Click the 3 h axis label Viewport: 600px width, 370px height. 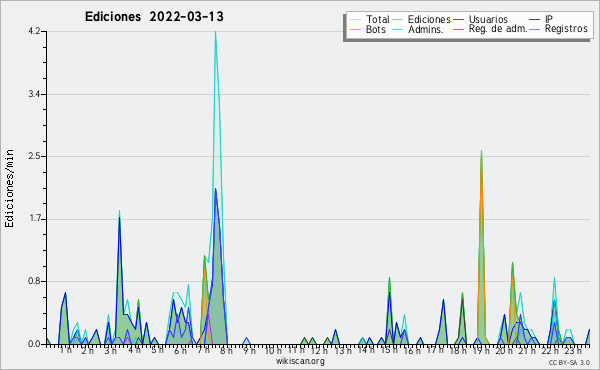111,351
